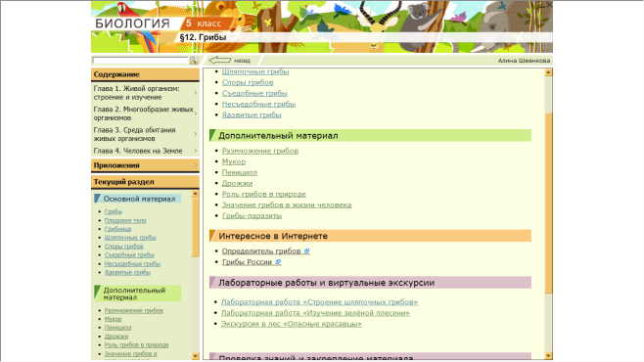The height and width of the screenshot is (362, 644).
Task: Click sidebar section scrollbar up arrow
Action: pos(195,194)
